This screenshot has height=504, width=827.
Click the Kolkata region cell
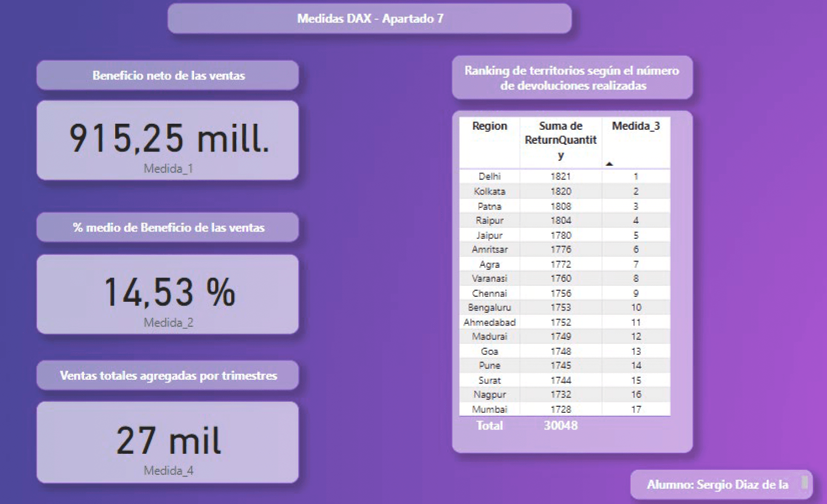(x=489, y=191)
